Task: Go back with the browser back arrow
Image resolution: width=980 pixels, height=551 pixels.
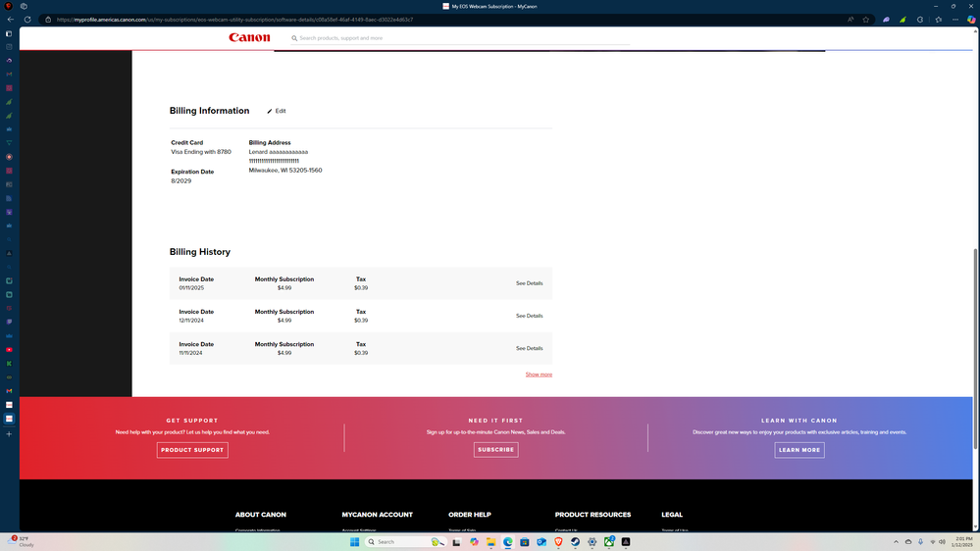Action: pyautogui.click(x=11, y=20)
